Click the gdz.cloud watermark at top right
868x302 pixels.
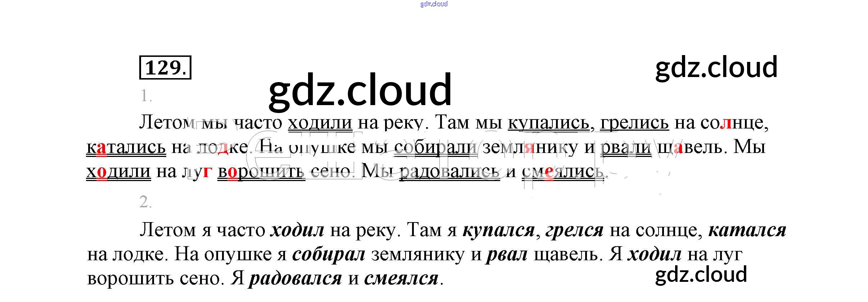coord(716,67)
